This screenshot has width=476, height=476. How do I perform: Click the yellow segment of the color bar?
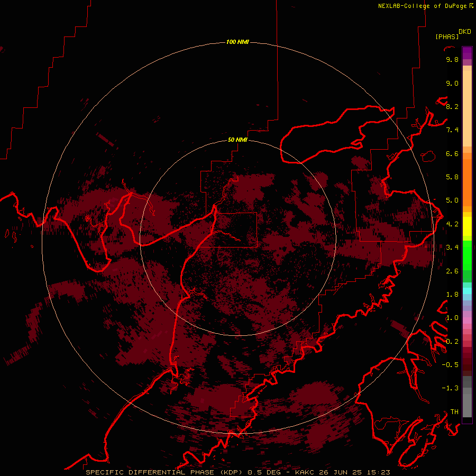click(x=467, y=226)
